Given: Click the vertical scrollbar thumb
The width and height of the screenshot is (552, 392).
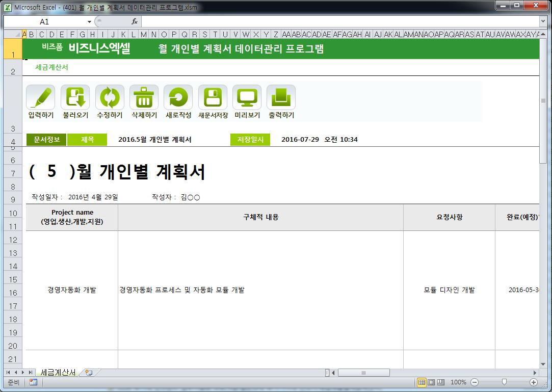Looking at the screenshot, I should click(x=543, y=100).
